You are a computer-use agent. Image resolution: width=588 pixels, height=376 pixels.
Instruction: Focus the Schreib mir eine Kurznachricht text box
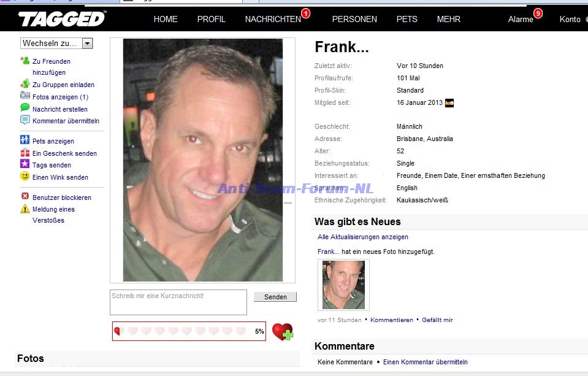pyautogui.click(x=178, y=302)
